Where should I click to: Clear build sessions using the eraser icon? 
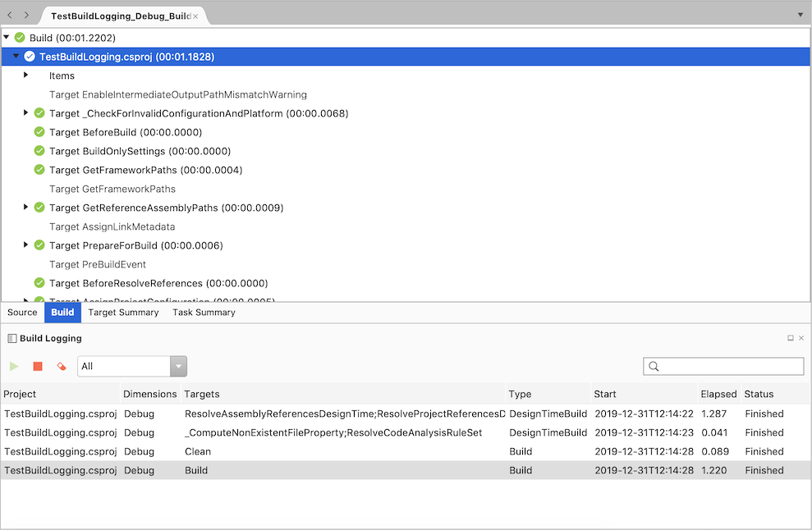61,366
